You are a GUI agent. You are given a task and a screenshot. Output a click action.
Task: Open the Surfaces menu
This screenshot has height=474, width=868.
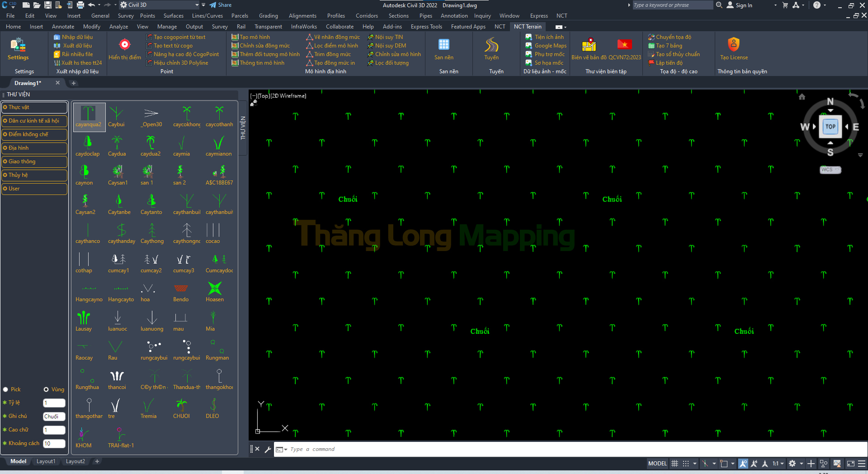coord(173,16)
